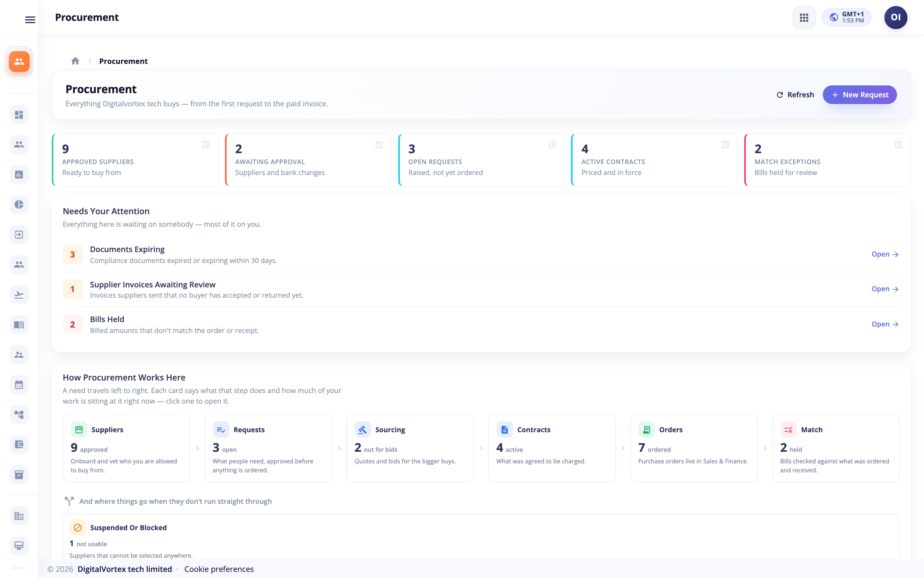Click the Suppliers workflow card icon

pyautogui.click(x=79, y=430)
